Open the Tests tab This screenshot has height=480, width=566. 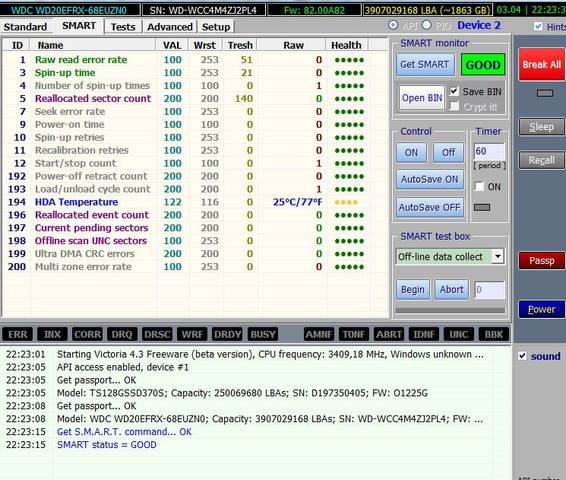(x=123, y=27)
